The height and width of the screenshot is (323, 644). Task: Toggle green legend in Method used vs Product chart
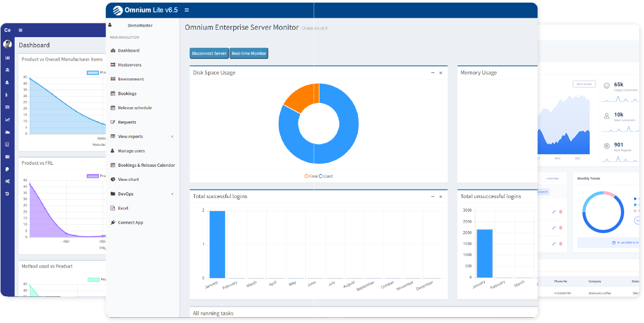tap(93, 280)
